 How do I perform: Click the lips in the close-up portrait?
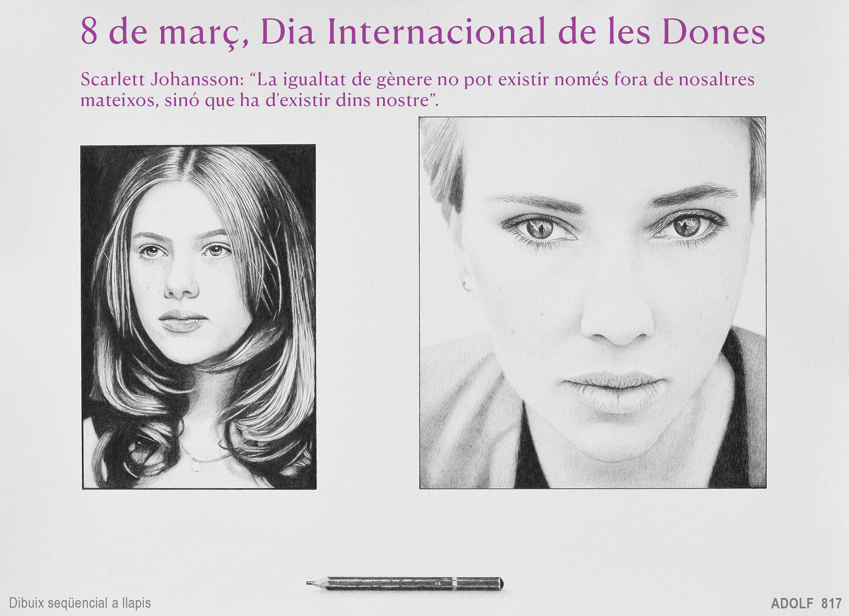615,391
